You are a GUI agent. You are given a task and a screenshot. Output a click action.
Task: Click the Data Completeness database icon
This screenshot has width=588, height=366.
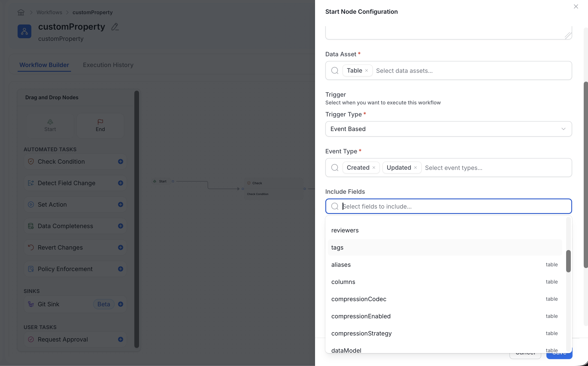(x=31, y=226)
